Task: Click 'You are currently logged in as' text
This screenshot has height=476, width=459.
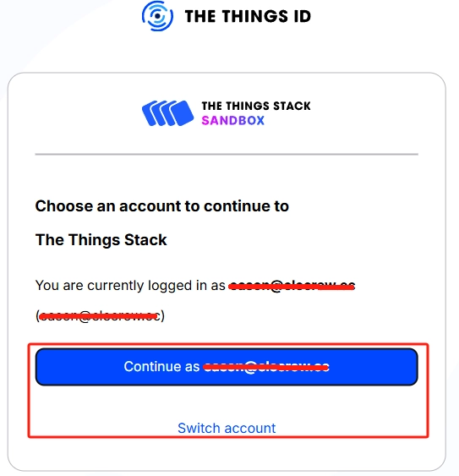Action: [x=130, y=286]
